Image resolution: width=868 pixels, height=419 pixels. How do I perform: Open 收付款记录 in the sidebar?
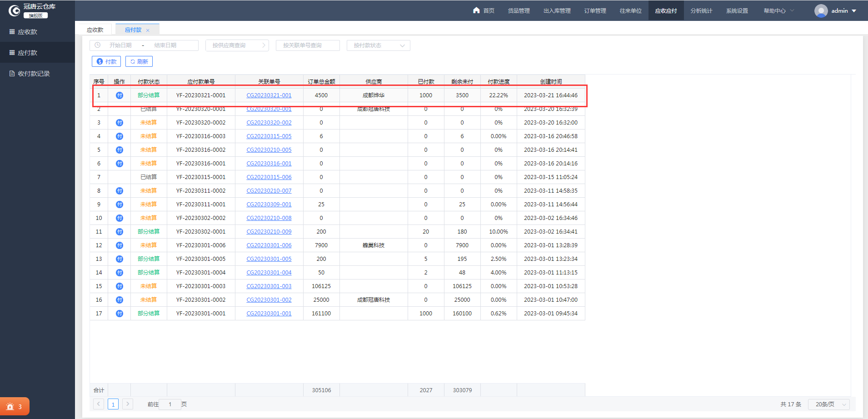[37, 74]
